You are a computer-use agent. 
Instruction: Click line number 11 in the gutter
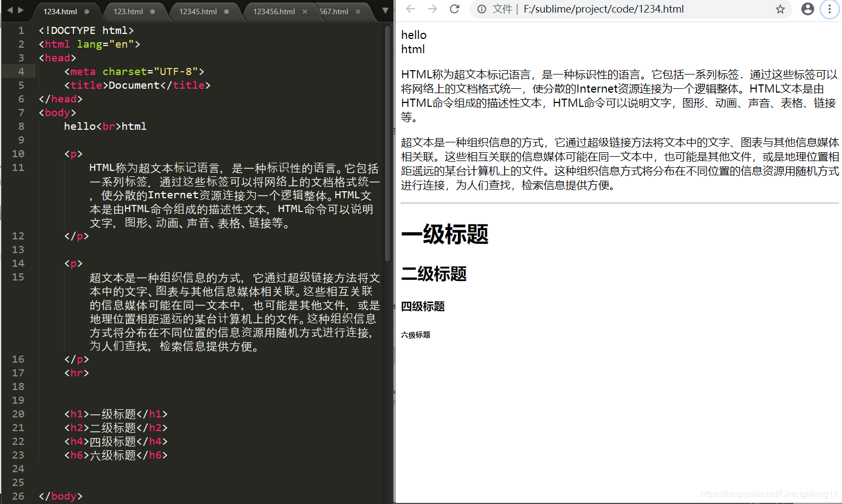pos(18,168)
